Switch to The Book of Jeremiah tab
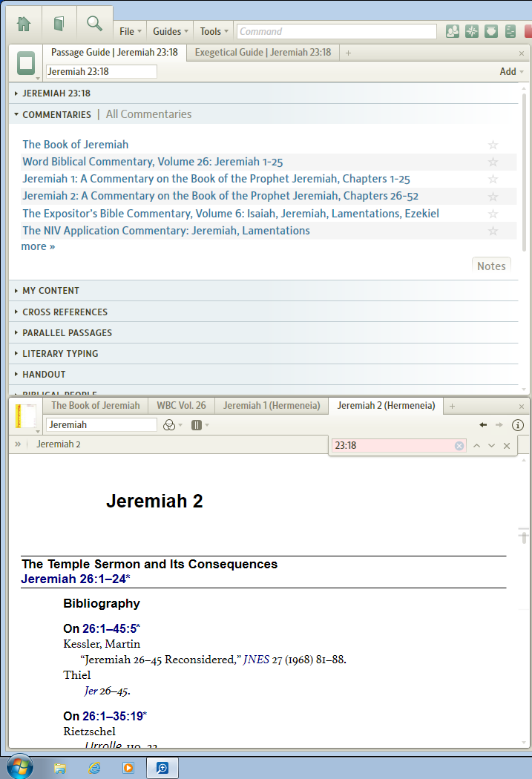 pyautogui.click(x=96, y=405)
